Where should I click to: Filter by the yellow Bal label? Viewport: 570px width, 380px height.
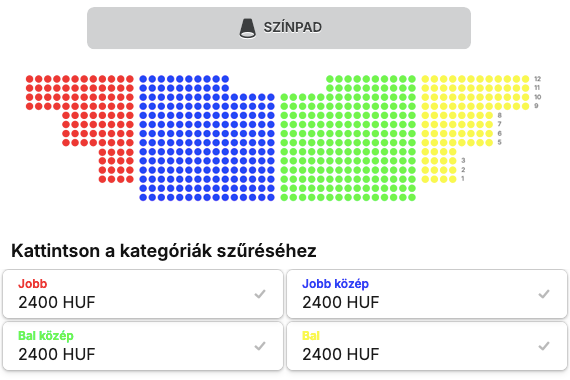point(311,336)
